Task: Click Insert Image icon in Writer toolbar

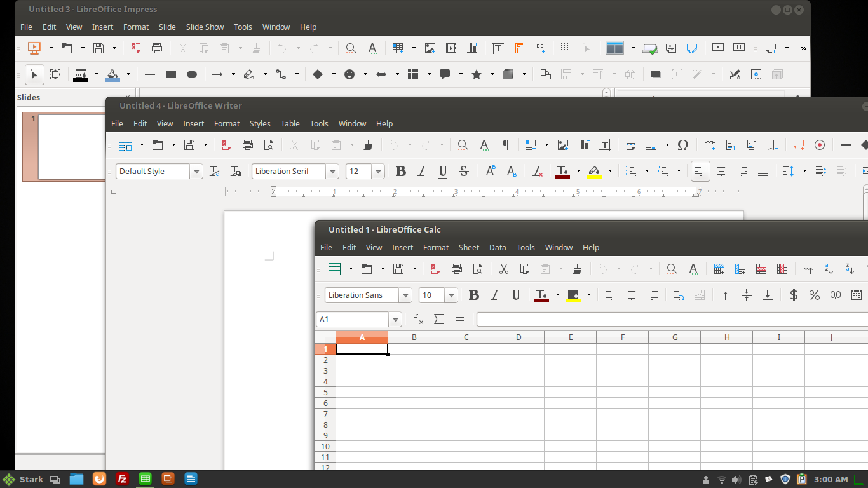Action: [562, 145]
